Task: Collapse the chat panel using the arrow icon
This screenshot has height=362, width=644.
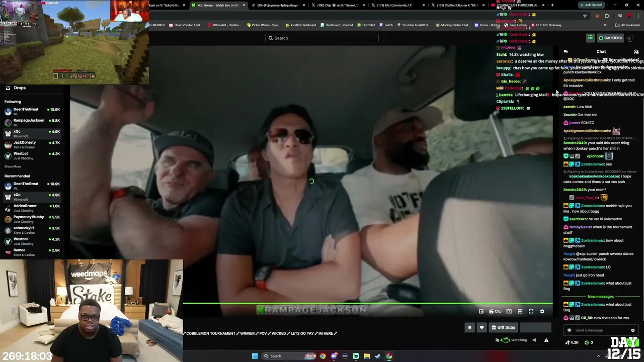Action: 566,52
